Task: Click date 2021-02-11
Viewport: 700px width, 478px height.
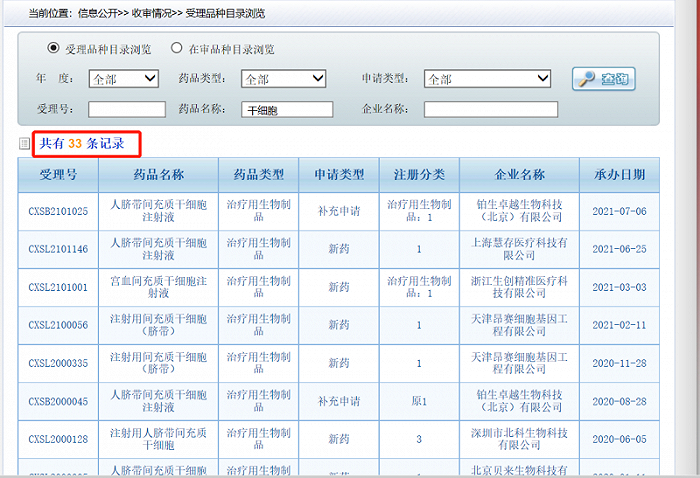Action: (620, 325)
